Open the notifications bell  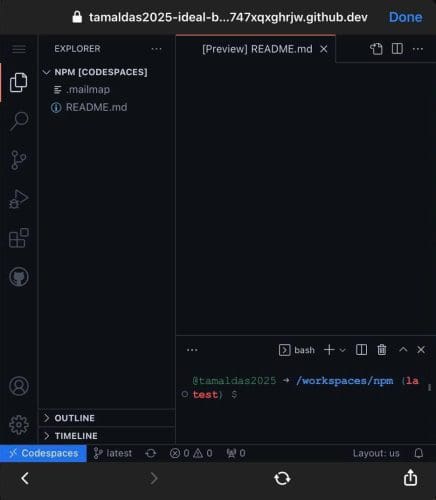tap(419, 453)
